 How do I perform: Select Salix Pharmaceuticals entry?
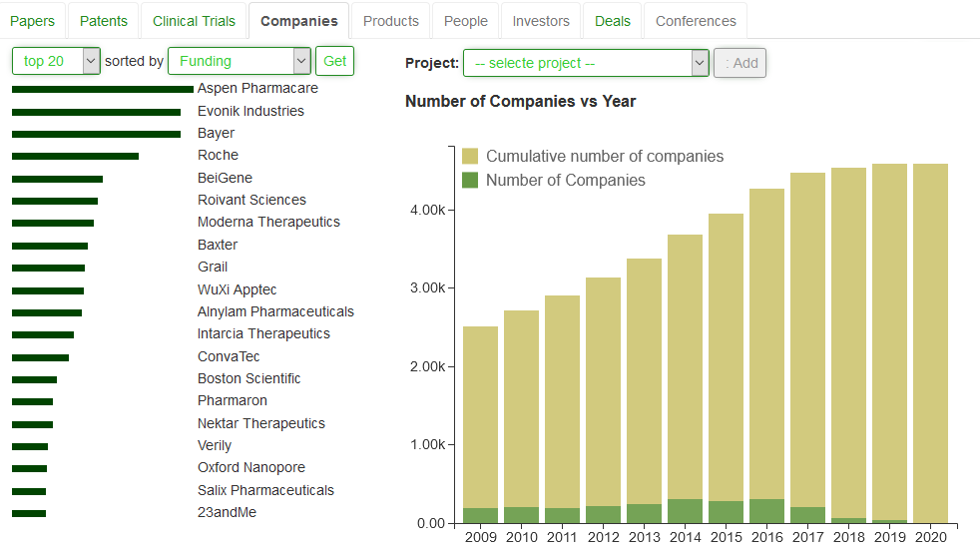tap(265, 490)
